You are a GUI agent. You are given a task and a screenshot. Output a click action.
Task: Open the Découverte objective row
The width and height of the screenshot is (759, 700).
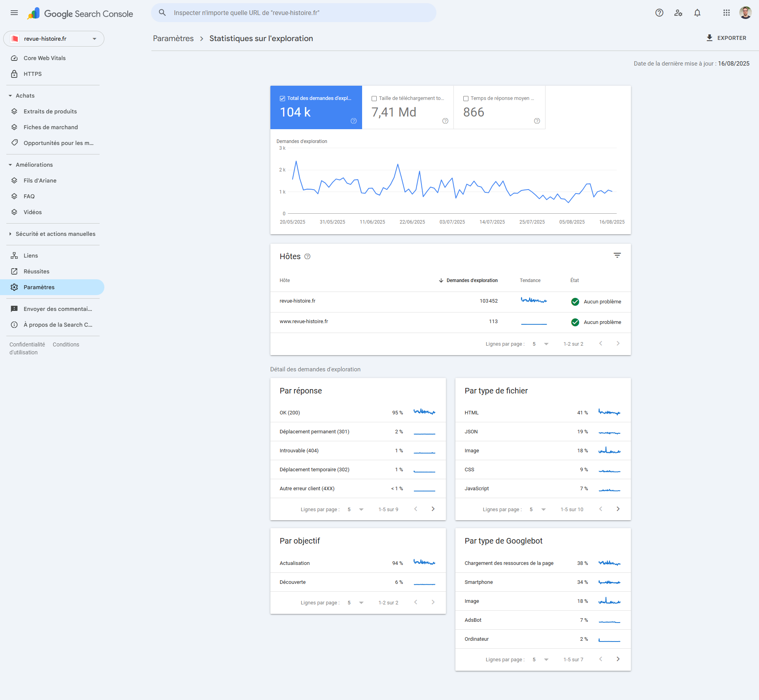358,582
